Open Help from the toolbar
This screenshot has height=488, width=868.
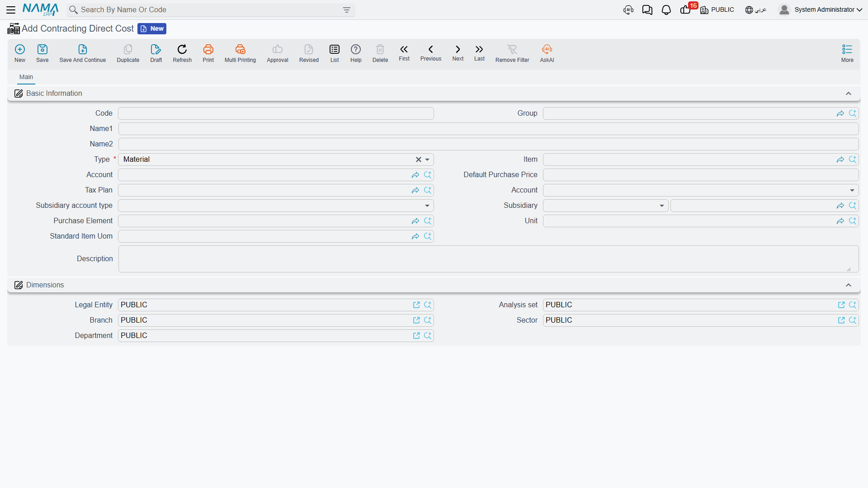356,53
